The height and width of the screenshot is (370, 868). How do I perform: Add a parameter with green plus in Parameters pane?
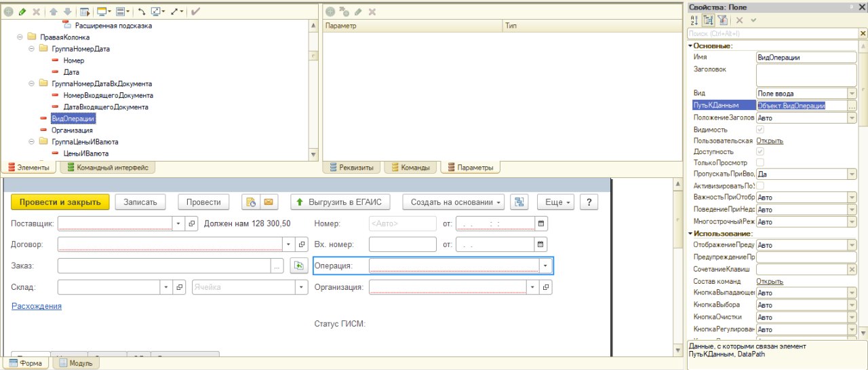(330, 12)
